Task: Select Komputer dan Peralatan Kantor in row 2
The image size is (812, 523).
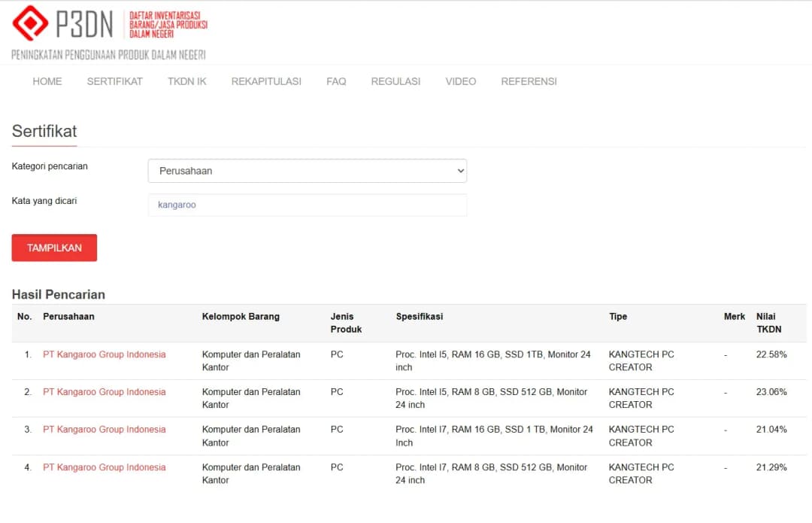Action: pyautogui.click(x=251, y=398)
